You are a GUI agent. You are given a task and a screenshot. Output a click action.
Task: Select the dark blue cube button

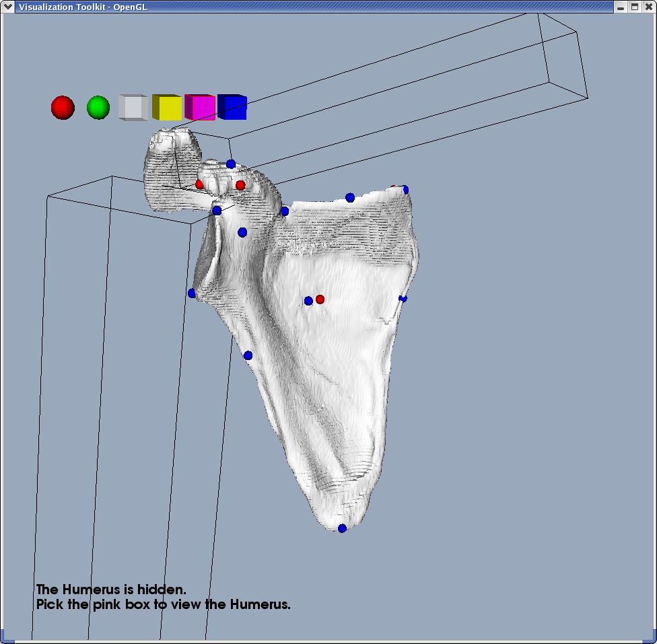233,107
